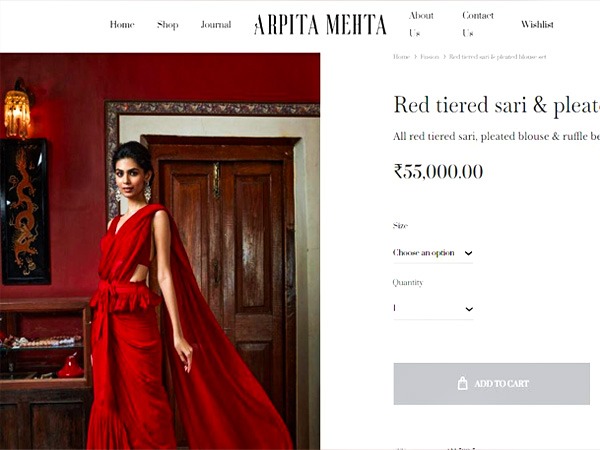Open the red sari product photo
Viewport: 600px width, 450px height.
pyautogui.click(x=160, y=251)
